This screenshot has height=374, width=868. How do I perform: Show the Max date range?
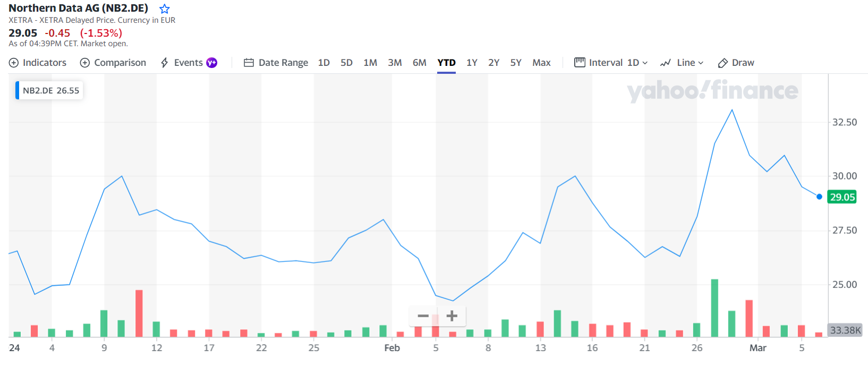(541, 63)
